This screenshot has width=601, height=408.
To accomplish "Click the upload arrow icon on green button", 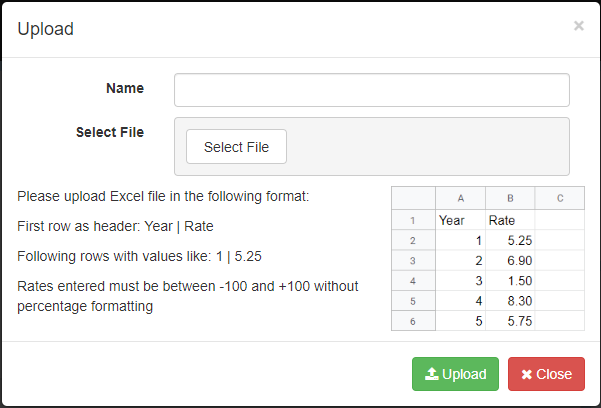I will point(432,374).
